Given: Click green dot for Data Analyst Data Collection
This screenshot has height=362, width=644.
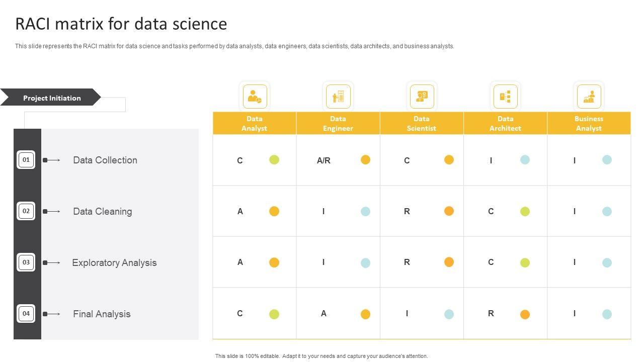Looking at the screenshot, I should [x=274, y=160].
